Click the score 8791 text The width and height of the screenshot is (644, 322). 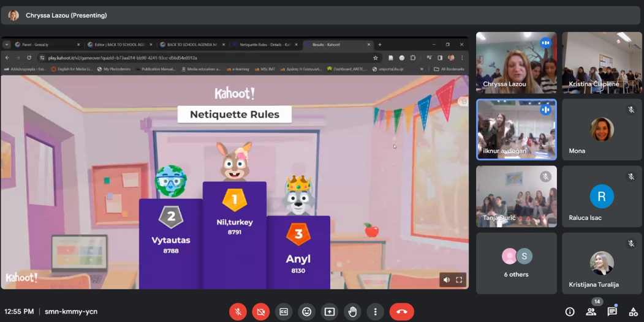pyautogui.click(x=235, y=232)
